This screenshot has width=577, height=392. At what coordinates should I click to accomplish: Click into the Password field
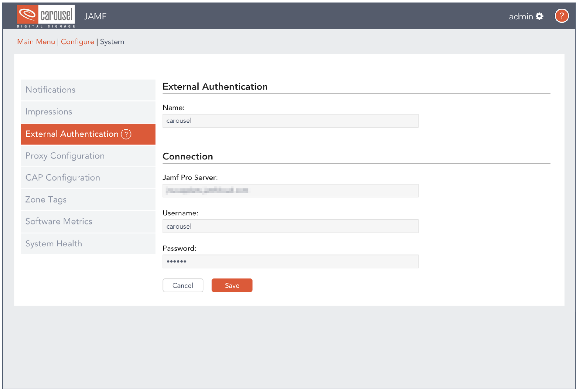[x=290, y=262]
